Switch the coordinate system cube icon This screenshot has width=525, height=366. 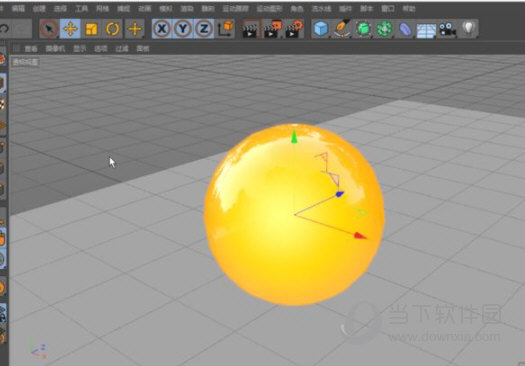pyautogui.click(x=226, y=29)
